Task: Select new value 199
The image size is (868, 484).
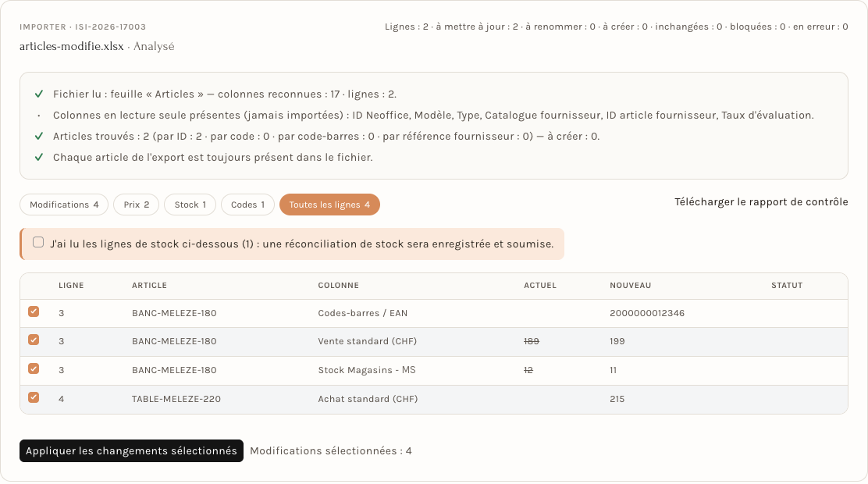Action: click(617, 341)
